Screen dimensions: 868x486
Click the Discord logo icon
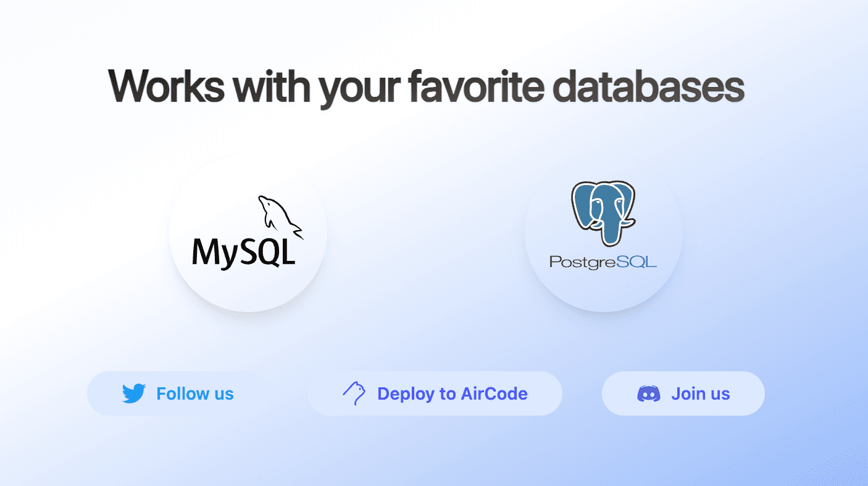648,393
